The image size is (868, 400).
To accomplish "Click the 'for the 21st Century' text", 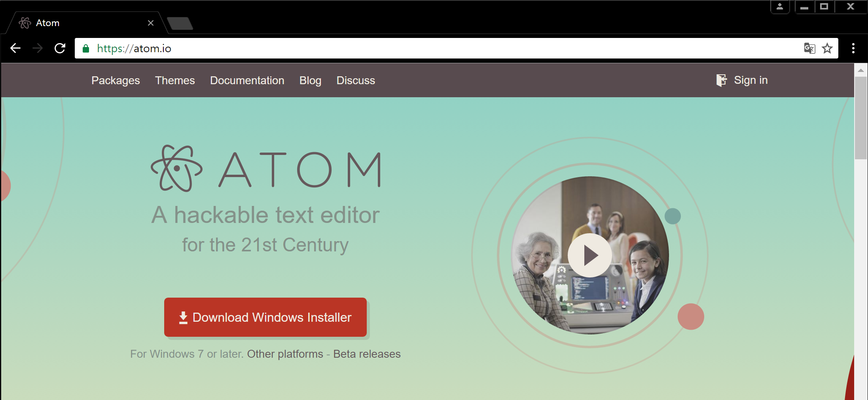I will tap(265, 245).
